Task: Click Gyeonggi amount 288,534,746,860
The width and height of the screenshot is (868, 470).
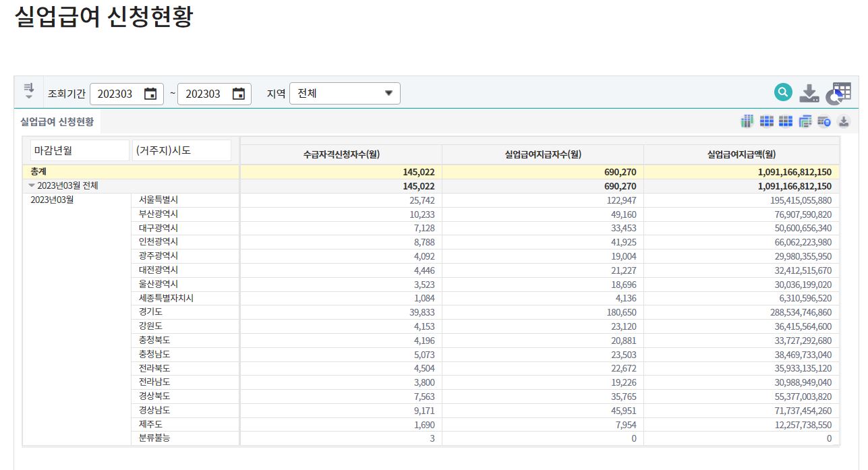Action: 801,312
